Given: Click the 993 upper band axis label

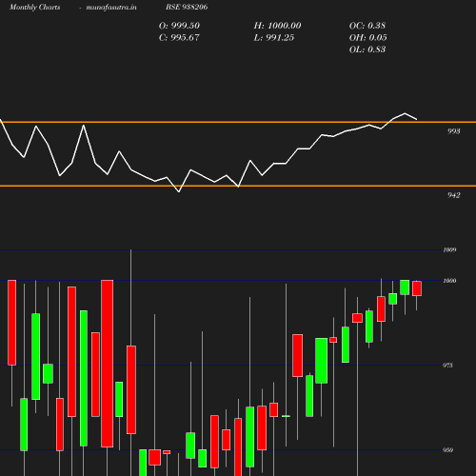Looking at the screenshot, I should [454, 131].
